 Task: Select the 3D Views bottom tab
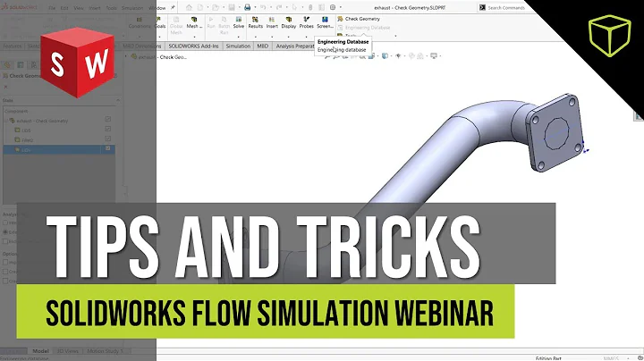point(68,351)
